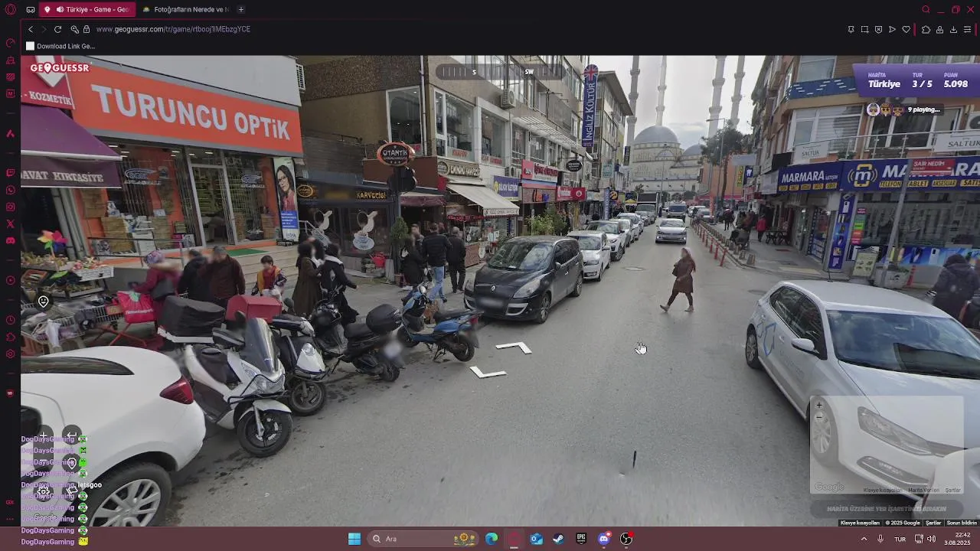
Task: Focus the geoguessr.com address bar
Action: 173,29
